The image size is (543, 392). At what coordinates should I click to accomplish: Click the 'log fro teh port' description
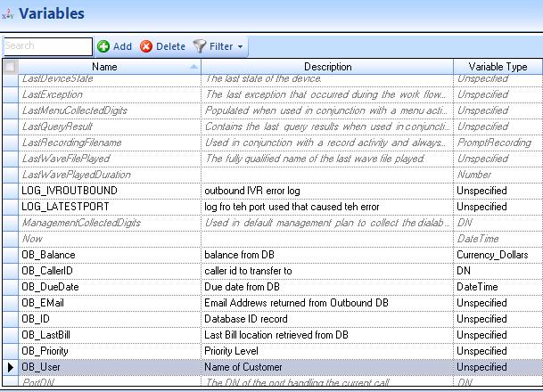(292, 207)
